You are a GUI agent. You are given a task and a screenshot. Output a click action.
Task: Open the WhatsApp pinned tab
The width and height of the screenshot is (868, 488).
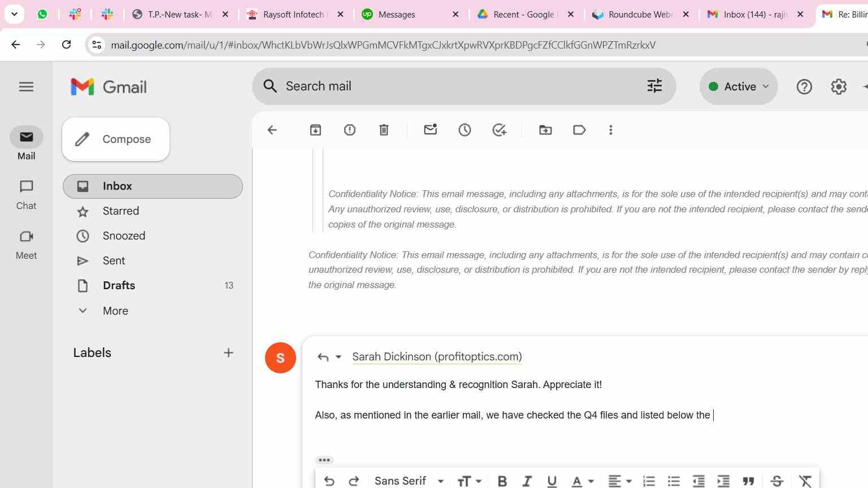pyautogui.click(x=42, y=15)
